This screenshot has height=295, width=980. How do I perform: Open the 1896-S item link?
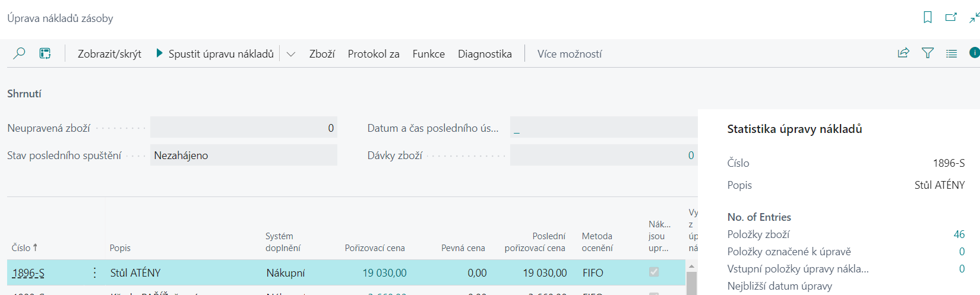[28, 273]
